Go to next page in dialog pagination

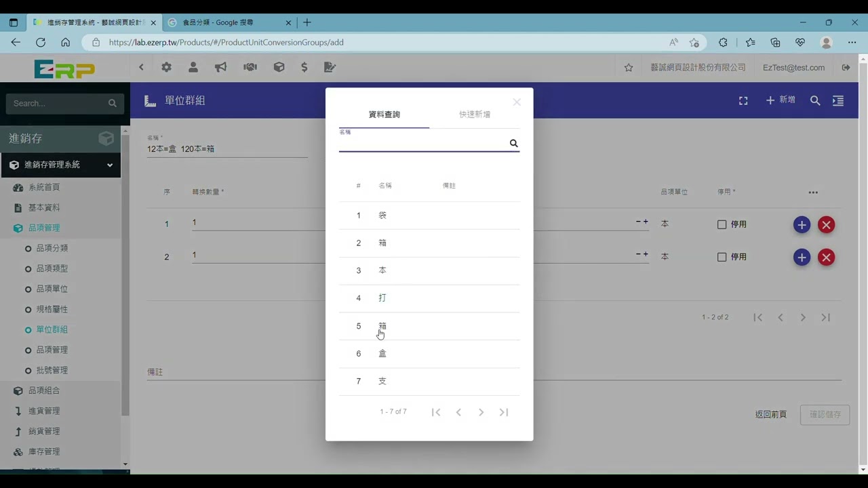click(x=481, y=412)
